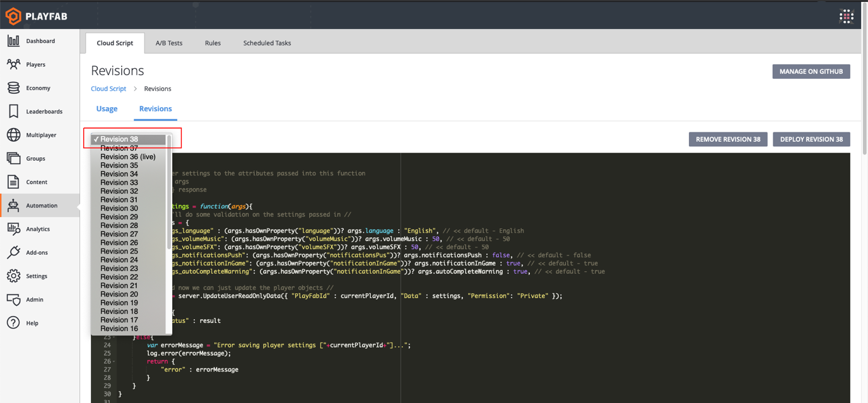868x403 pixels.
Task: Click the Multiplayer globe icon
Action: [13, 135]
